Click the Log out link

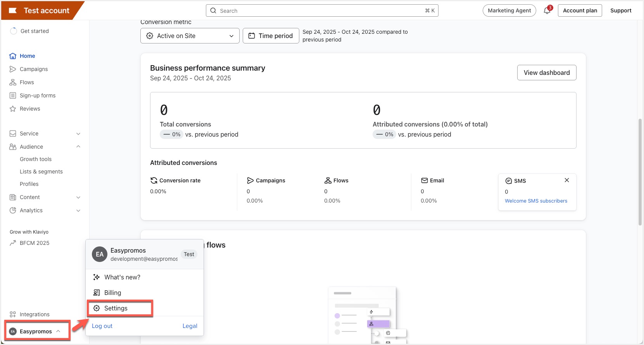[x=102, y=326]
